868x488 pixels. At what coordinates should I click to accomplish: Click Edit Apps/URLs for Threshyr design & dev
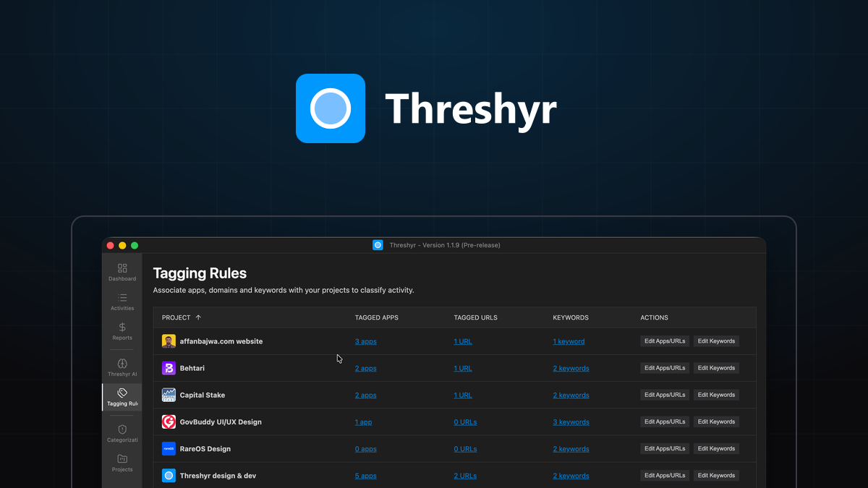665,475
